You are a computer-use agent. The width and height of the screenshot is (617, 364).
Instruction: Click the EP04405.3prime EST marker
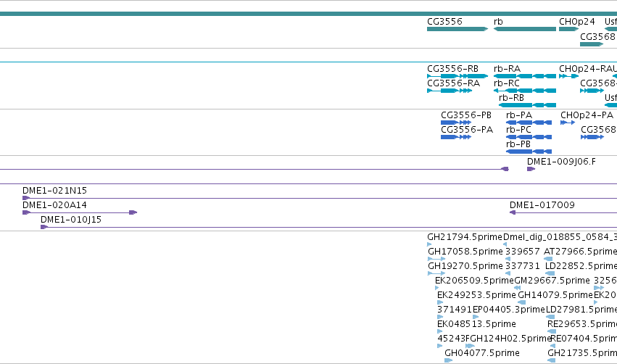pyautogui.click(x=476, y=317)
